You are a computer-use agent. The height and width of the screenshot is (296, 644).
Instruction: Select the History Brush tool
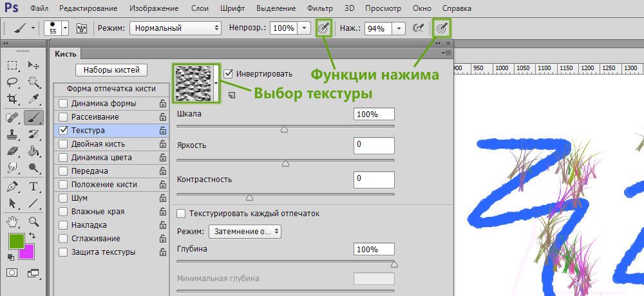tap(33, 134)
